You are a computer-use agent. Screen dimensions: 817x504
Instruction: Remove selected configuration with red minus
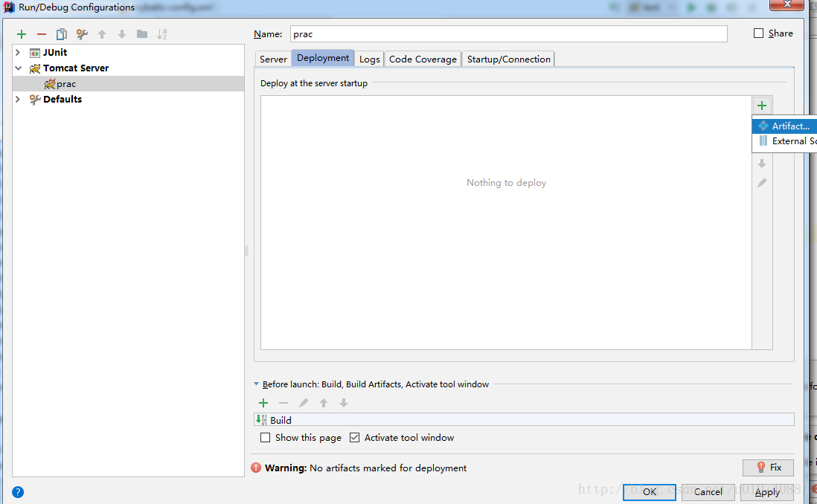(x=41, y=34)
